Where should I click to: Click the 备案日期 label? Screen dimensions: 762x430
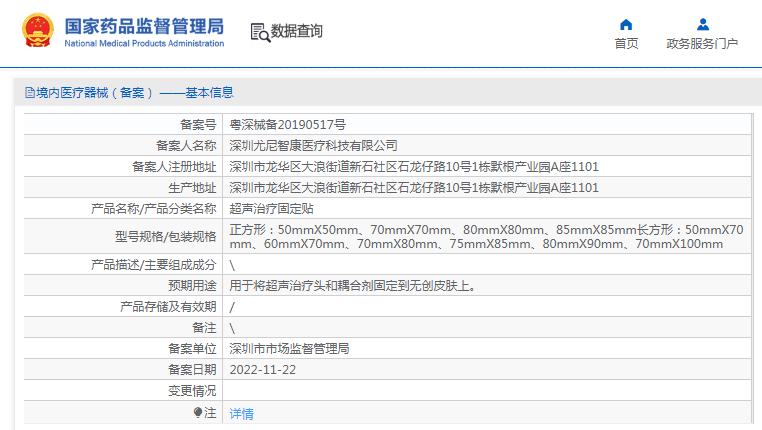pos(192,370)
